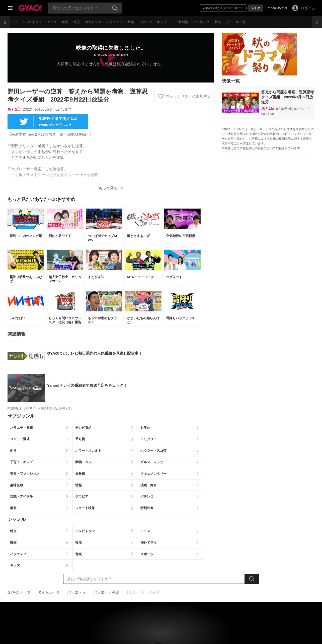Screen dimensions: 322x644
Task: Open キッズ genre row at bottom
Action: (40, 565)
